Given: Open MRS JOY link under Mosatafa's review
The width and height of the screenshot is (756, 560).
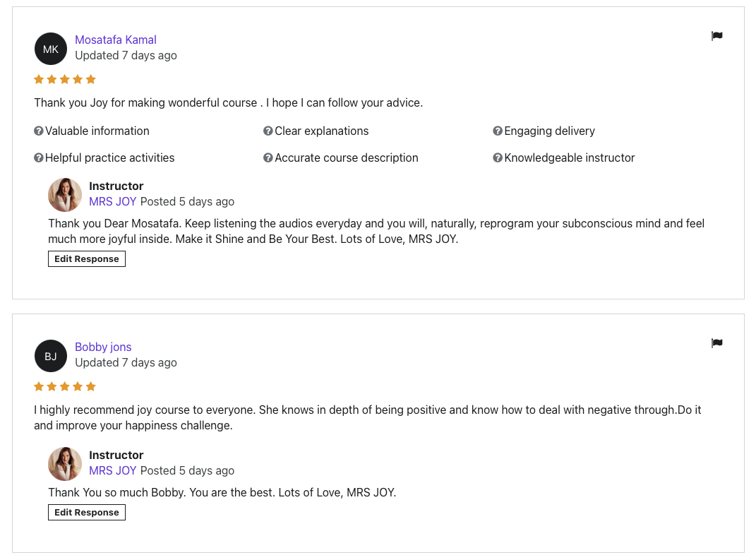Looking at the screenshot, I should pos(112,201).
